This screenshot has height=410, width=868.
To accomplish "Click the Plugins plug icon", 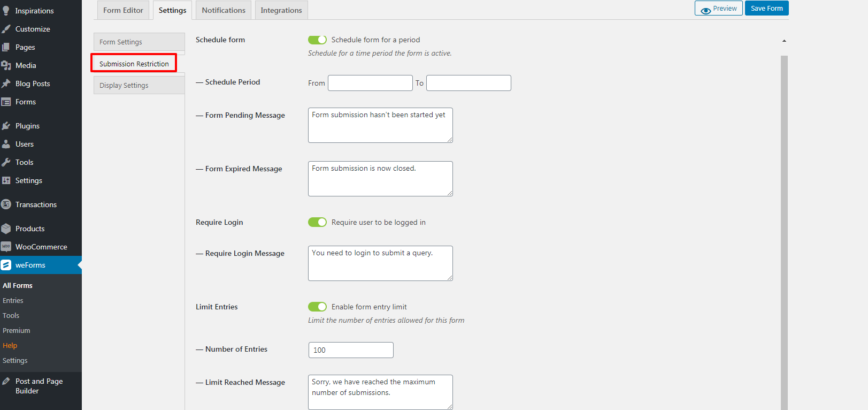I will click(x=6, y=126).
